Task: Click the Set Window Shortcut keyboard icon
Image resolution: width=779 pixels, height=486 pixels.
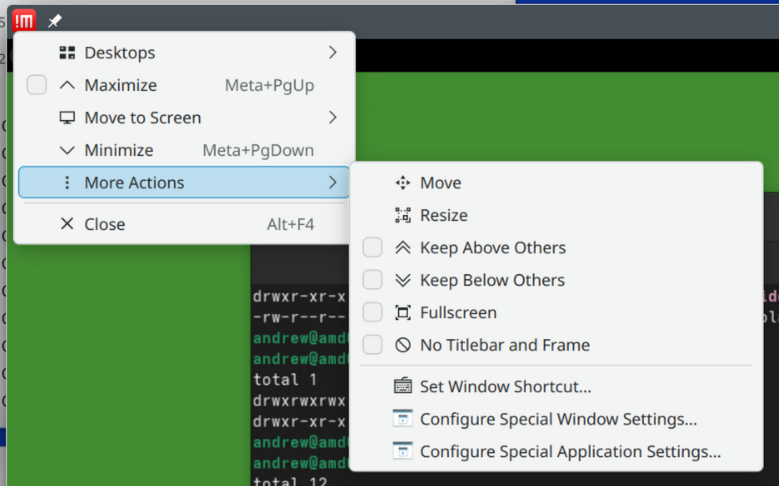Action: 403,386
